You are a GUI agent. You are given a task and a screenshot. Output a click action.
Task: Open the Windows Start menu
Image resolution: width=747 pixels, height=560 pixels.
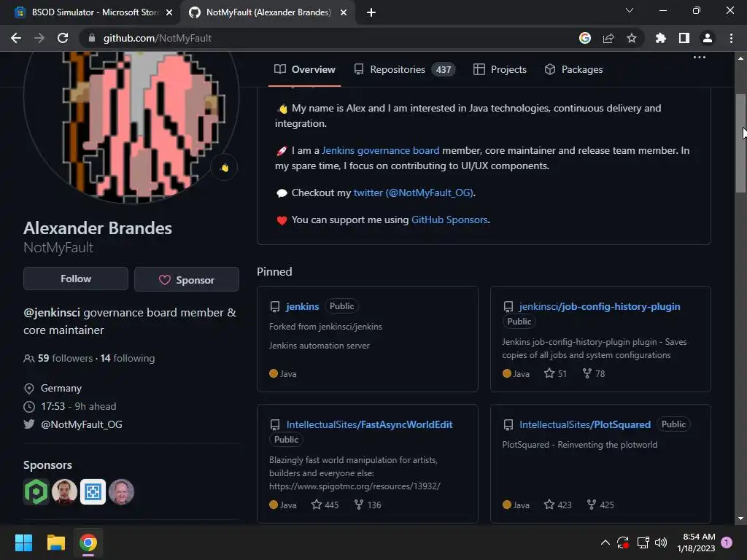tap(23, 542)
